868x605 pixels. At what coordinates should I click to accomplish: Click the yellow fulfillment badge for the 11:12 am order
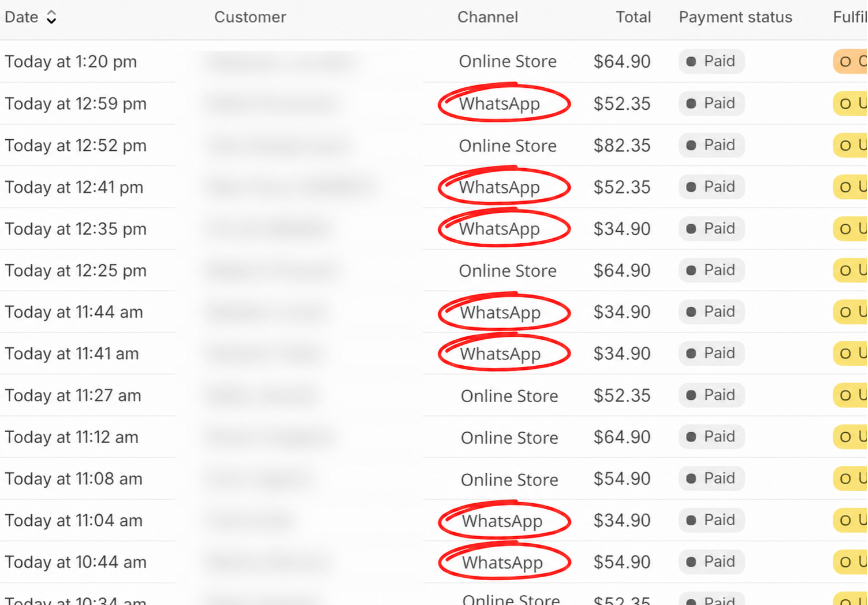(850, 437)
